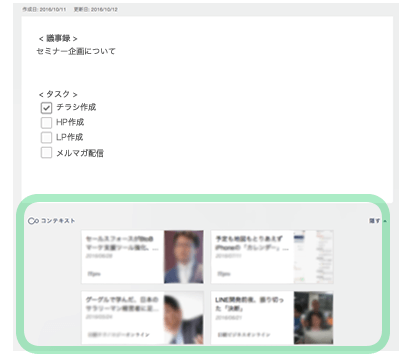Click the セミナー企画について line
The height and width of the screenshot is (363, 419).
pyautogui.click(x=76, y=51)
